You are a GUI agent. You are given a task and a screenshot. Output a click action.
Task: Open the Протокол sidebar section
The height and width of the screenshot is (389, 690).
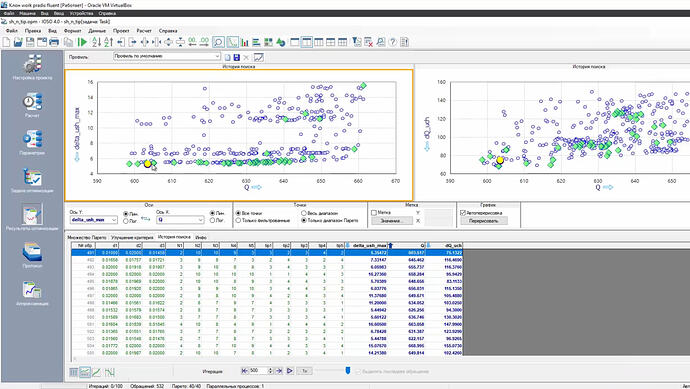[32, 255]
